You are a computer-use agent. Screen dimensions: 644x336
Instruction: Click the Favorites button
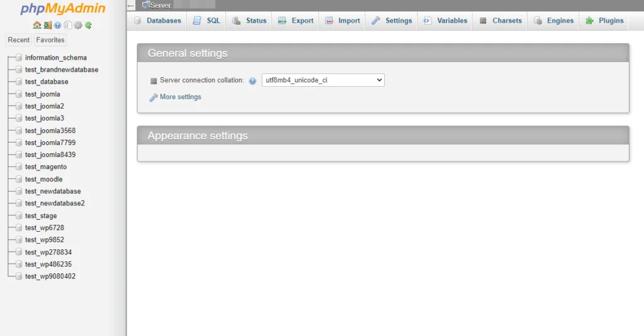click(x=50, y=40)
